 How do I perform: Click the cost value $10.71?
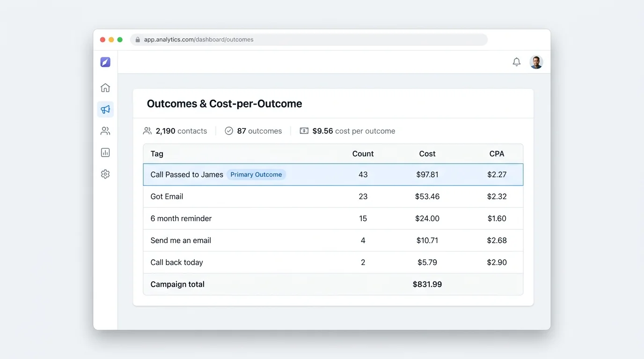(427, 240)
